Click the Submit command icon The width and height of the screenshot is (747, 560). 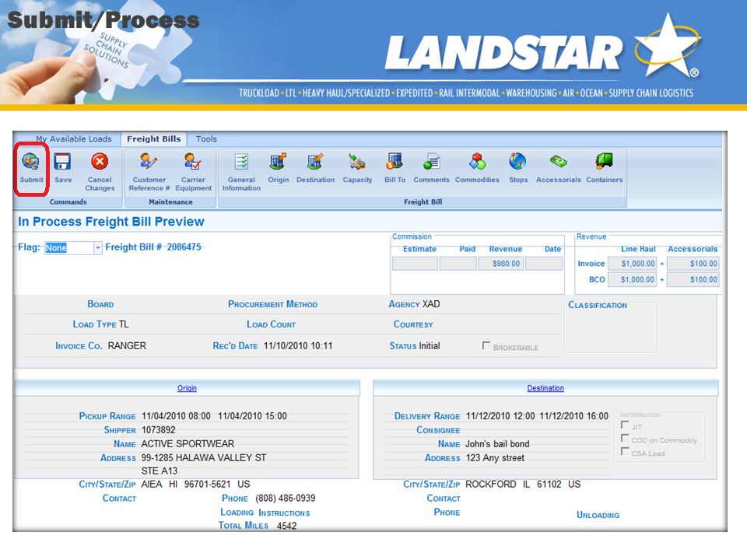31,162
